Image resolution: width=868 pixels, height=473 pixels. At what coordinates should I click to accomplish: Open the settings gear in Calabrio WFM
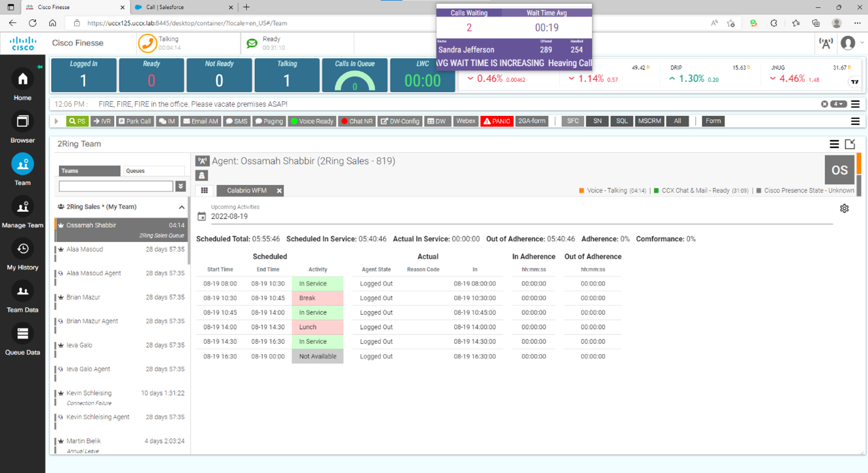point(844,209)
